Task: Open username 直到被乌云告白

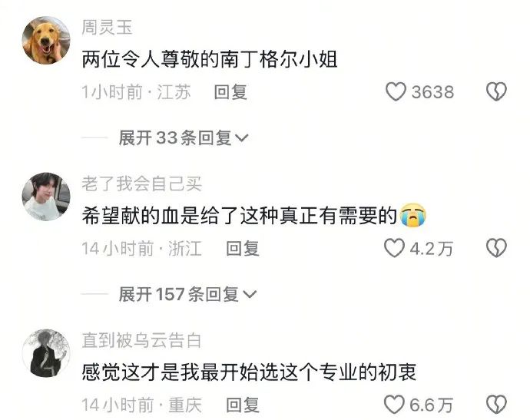Action: tap(141, 340)
